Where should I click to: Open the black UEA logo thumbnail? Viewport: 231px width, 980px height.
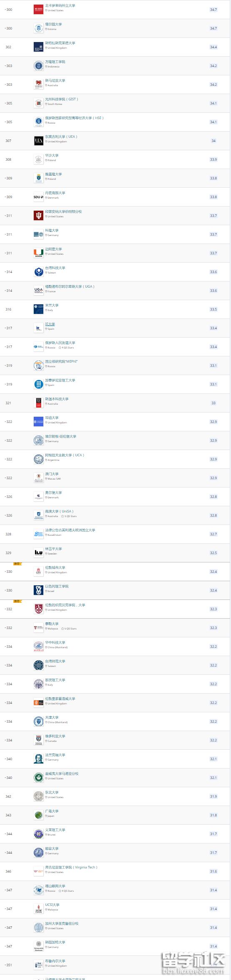click(38, 141)
